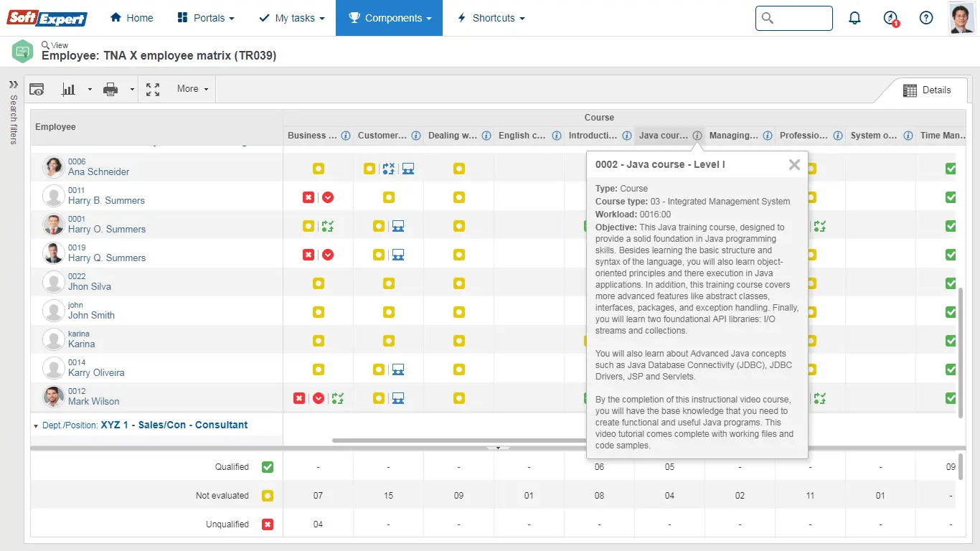The width and height of the screenshot is (980, 551).
Task: Collapse the XYZ 1 - Sales/Con group
Action: [x=36, y=425]
